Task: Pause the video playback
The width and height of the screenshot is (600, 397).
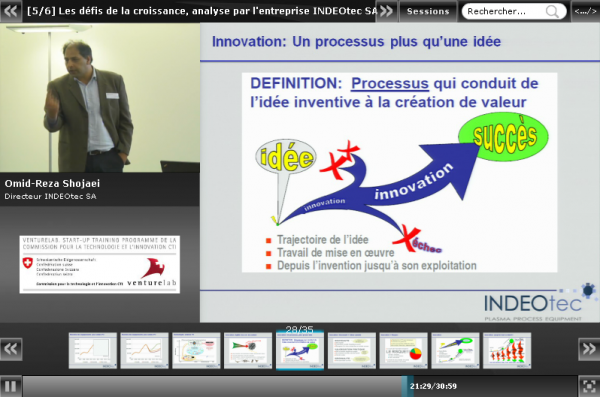Action: [x=11, y=386]
